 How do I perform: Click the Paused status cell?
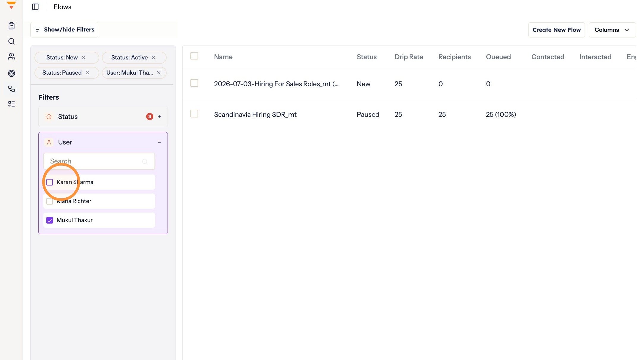pos(368,114)
